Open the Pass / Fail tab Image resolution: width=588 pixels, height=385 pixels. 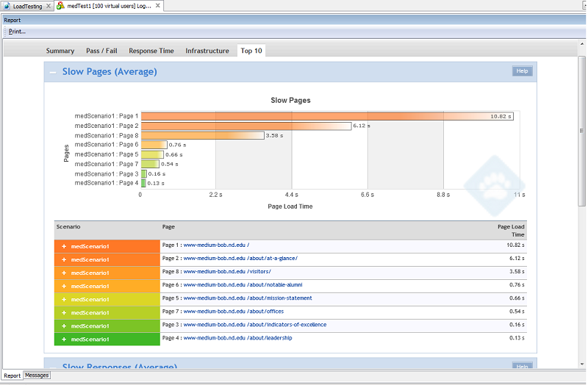pyautogui.click(x=101, y=51)
